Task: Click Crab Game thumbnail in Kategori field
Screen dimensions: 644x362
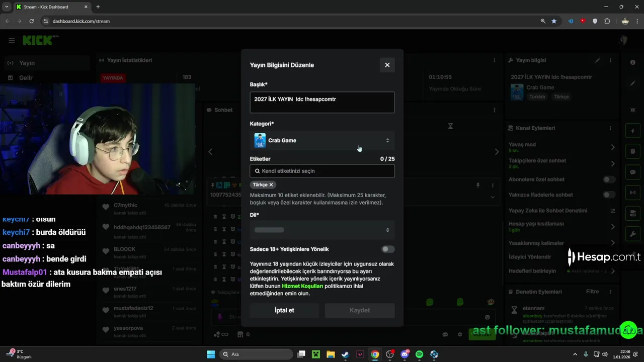Action: [260, 140]
